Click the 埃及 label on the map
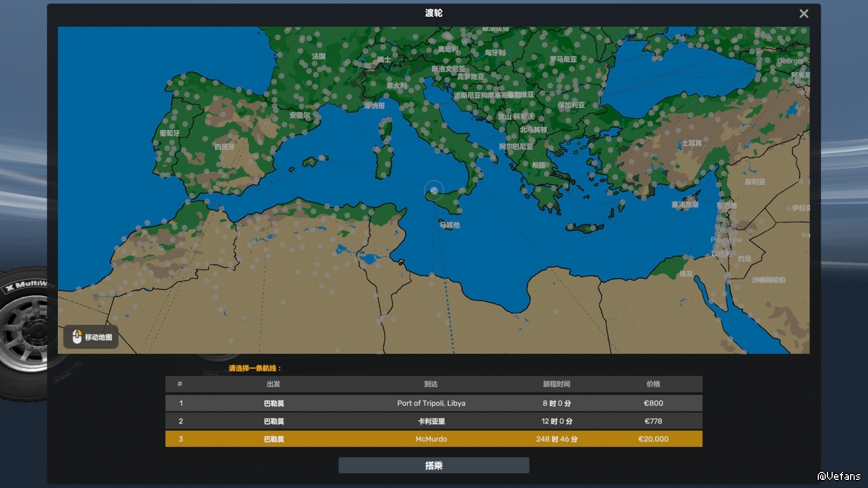 (x=686, y=274)
